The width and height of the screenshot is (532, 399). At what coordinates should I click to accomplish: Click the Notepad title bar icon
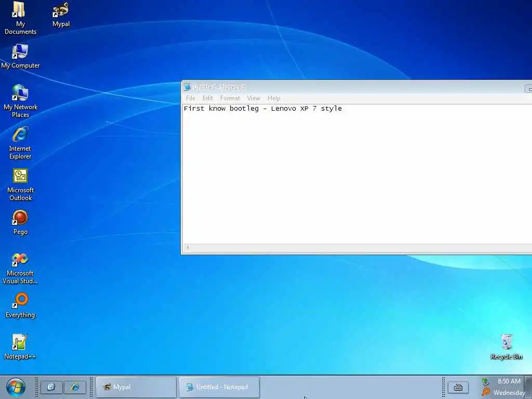tap(187, 87)
